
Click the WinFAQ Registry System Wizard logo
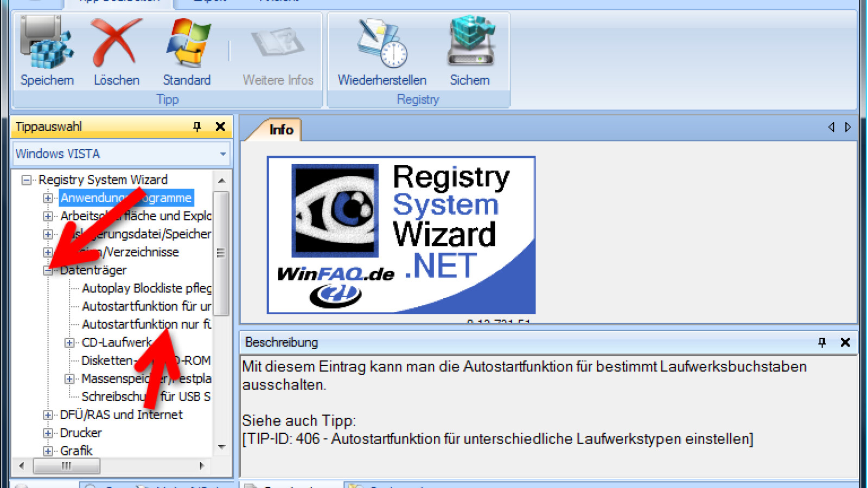pos(401,234)
